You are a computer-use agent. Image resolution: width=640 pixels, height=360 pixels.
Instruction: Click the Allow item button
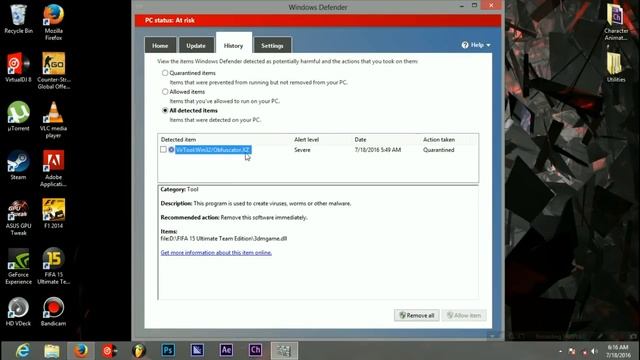point(464,316)
